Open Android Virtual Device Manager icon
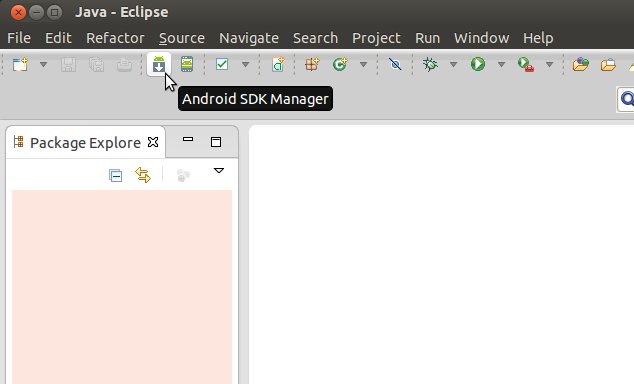 click(187, 65)
